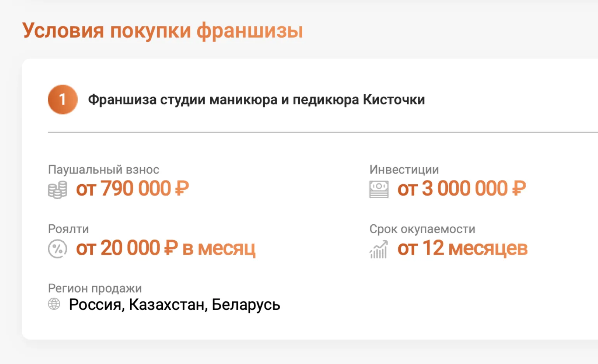Image resolution: width=598 pixels, height=364 pixels.
Task: Click the orange number 1 badge
Action: click(x=63, y=99)
